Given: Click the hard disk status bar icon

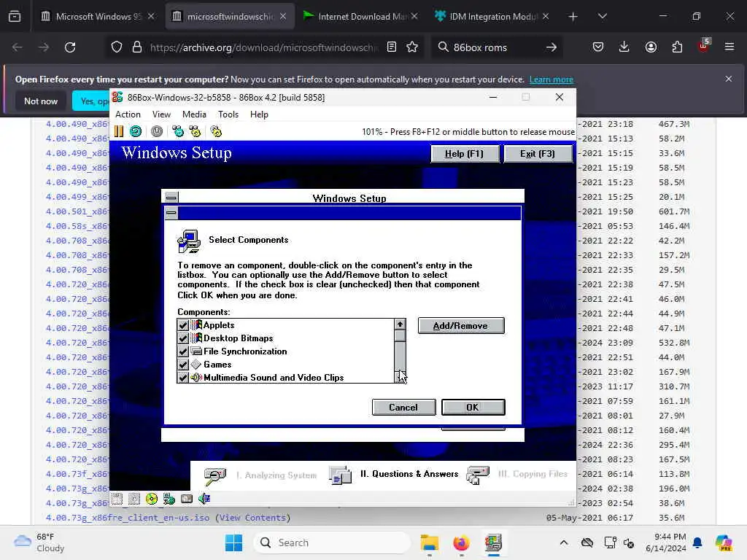Looking at the screenshot, I should tap(187, 499).
